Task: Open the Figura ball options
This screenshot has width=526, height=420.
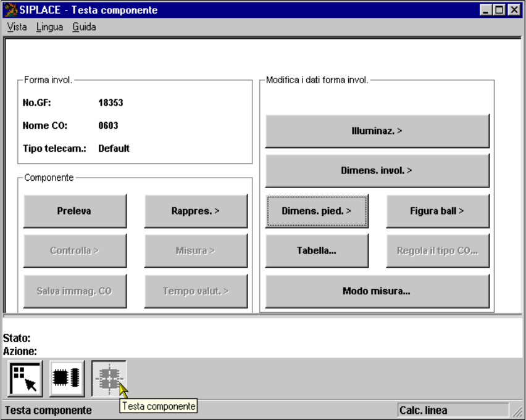Action: coord(437,211)
